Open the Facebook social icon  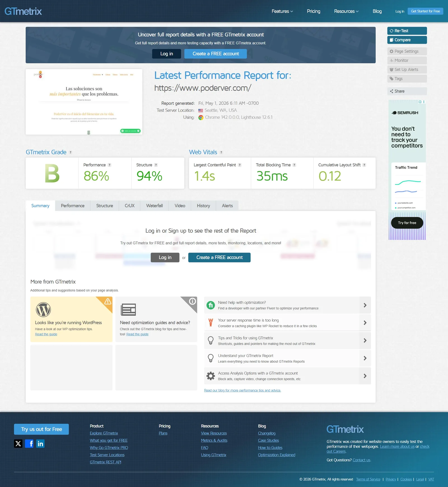click(29, 444)
